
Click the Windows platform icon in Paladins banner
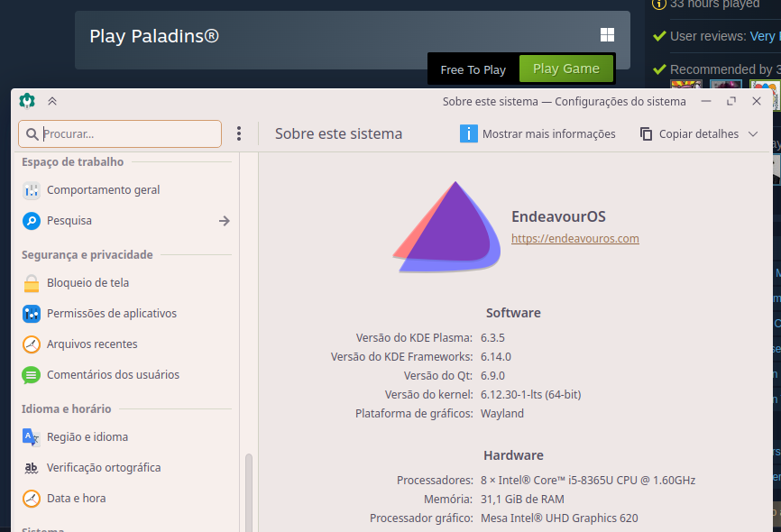[607, 35]
